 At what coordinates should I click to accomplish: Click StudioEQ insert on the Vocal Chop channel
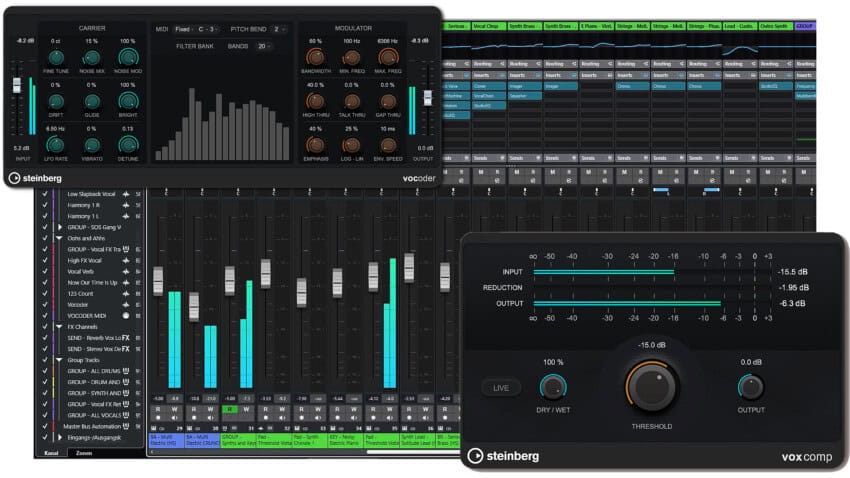click(x=488, y=106)
